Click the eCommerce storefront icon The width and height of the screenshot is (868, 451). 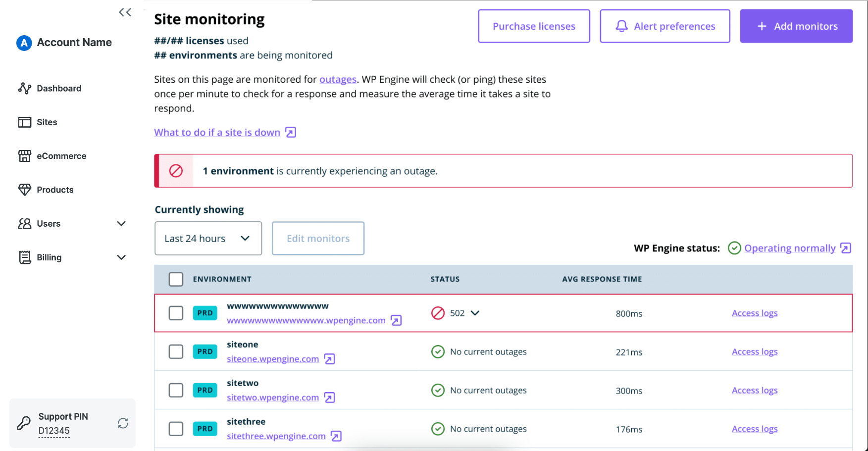24,155
